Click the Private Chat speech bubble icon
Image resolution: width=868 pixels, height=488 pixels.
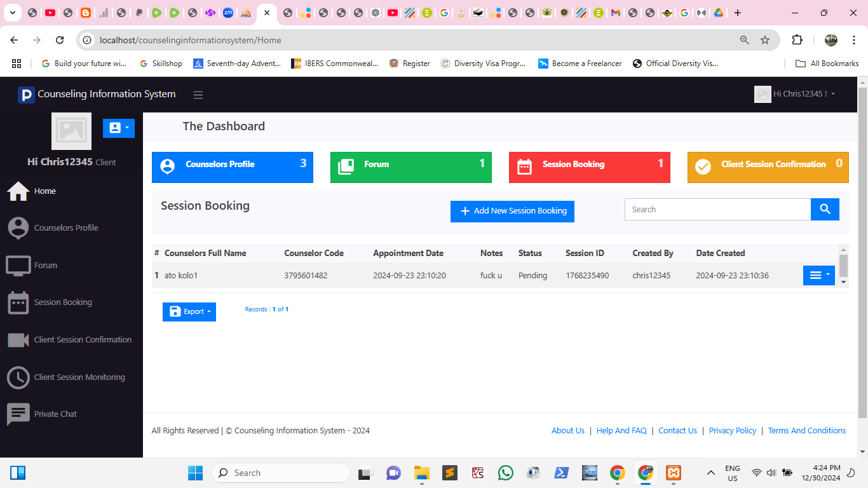(x=18, y=414)
